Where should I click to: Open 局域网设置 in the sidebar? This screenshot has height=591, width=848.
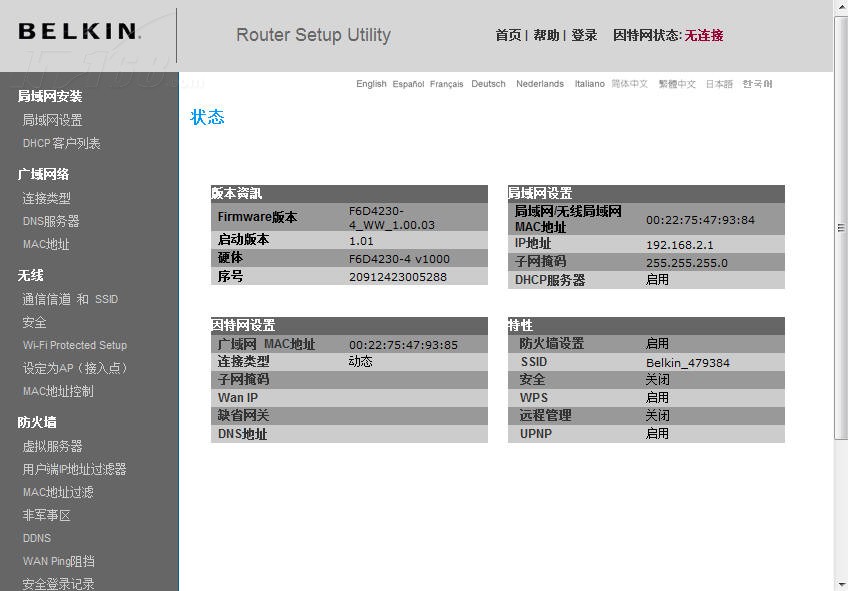(x=52, y=119)
